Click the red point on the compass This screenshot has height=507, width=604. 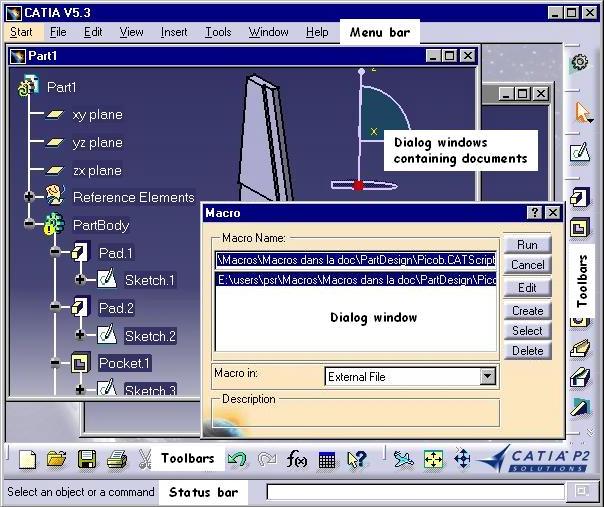(358, 186)
